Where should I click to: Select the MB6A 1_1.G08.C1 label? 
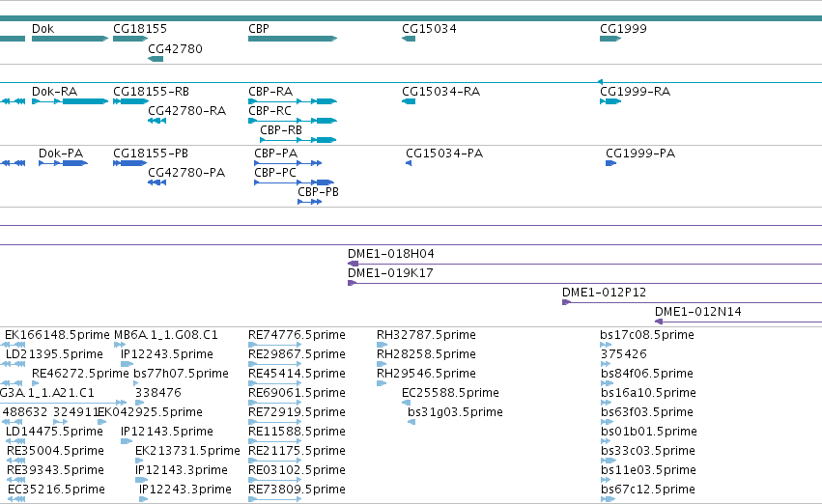point(166,335)
